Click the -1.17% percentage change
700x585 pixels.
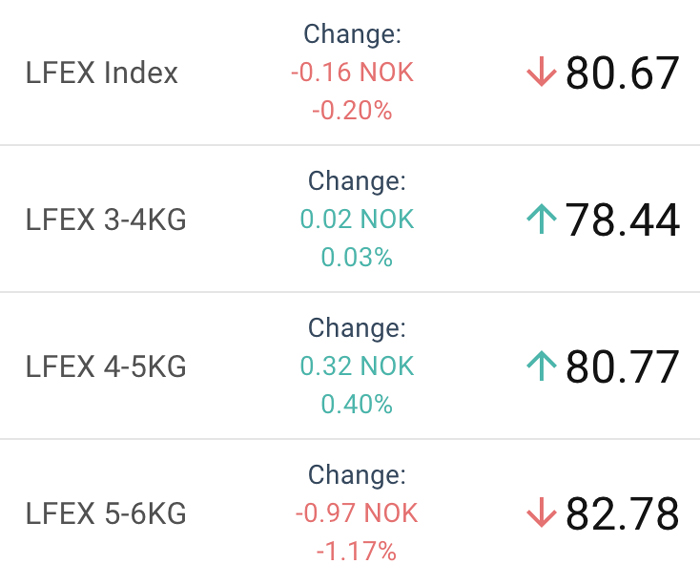(x=357, y=551)
